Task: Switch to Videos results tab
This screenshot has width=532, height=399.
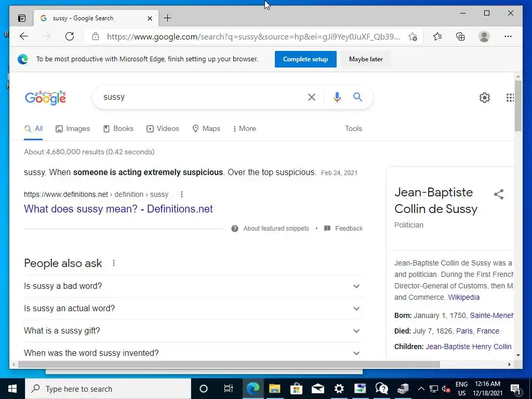Action: [x=163, y=129]
